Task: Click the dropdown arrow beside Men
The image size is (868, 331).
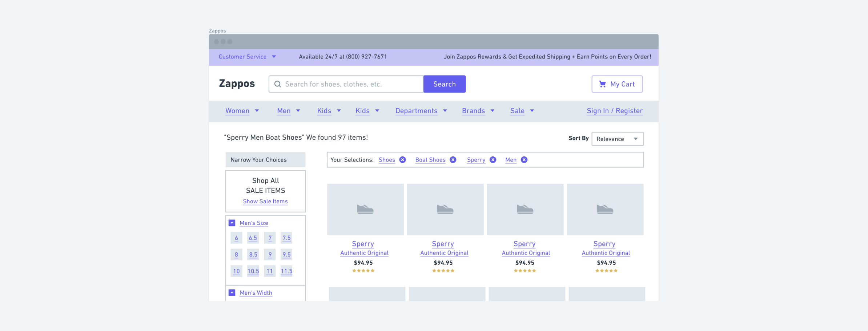Action: [298, 111]
